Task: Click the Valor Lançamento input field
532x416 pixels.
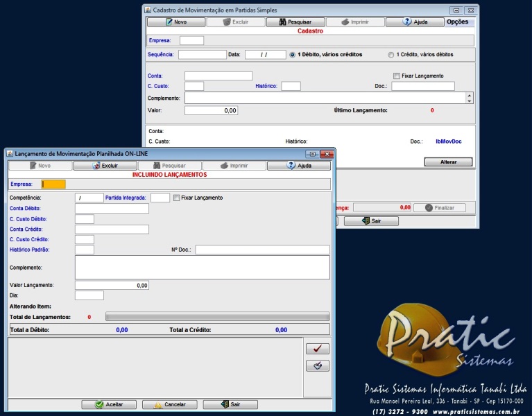Action: 112,286
